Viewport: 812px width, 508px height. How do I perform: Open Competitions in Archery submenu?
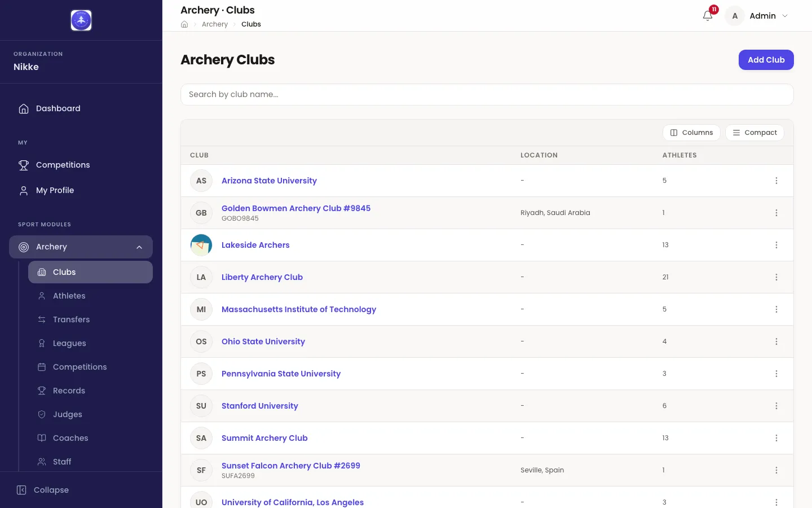pos(90,367)
